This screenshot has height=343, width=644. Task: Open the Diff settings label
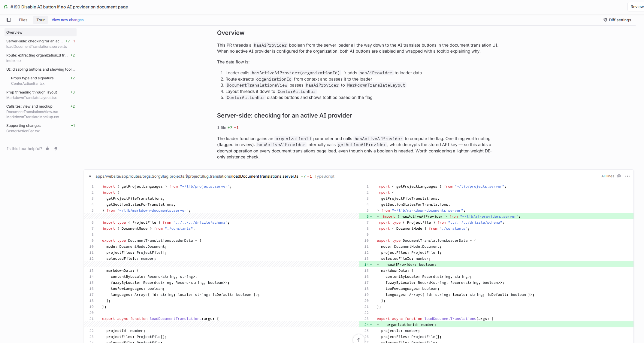coord(620,20)
